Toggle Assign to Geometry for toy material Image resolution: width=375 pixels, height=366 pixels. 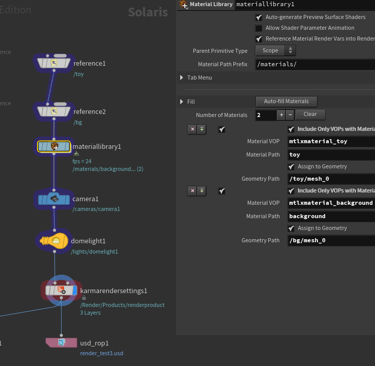coord(291,166)
